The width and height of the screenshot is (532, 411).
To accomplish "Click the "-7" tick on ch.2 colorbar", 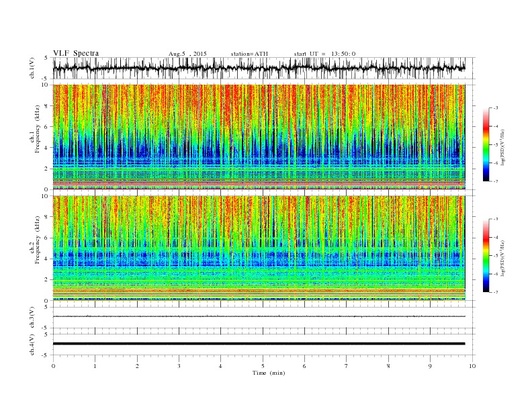I will tap(495, 292).
